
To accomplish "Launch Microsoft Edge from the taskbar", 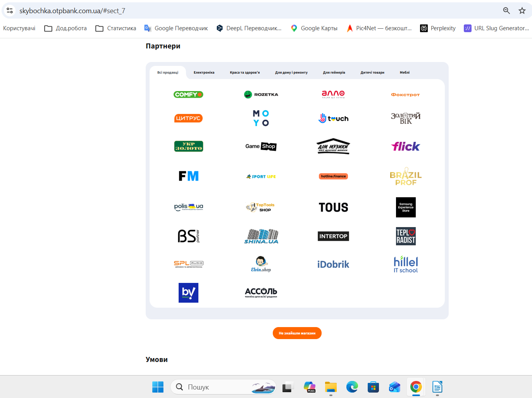I will [x=352, y=387].
